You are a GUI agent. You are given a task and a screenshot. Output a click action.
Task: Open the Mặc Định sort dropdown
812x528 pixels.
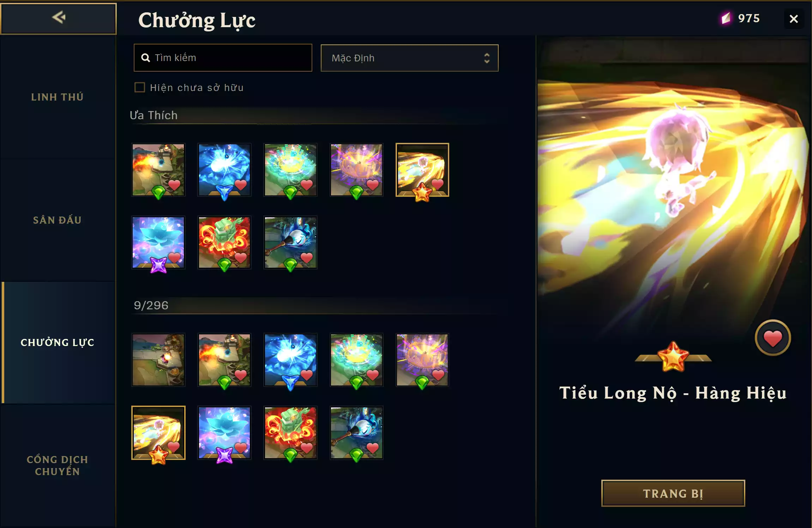pos(409,58)
